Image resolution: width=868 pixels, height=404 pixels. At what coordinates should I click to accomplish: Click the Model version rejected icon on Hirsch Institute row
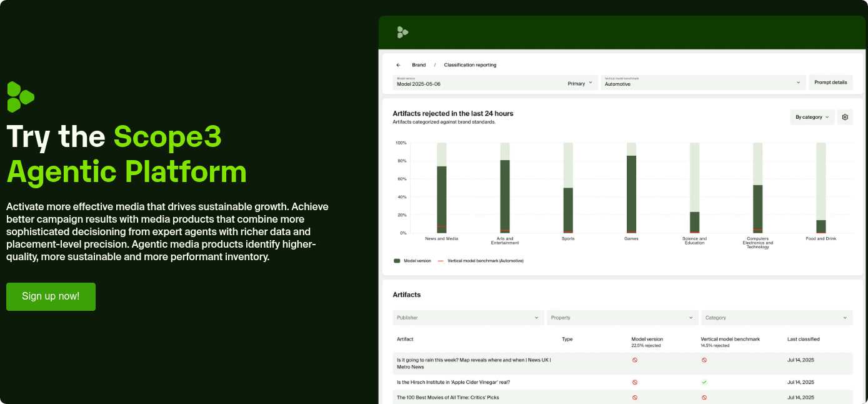click(x=635, y=382)
